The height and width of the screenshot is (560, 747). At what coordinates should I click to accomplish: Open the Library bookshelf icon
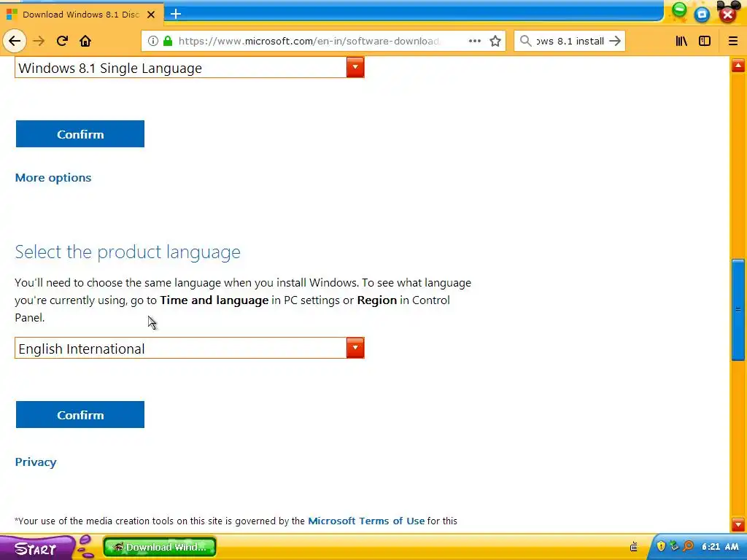682,41
